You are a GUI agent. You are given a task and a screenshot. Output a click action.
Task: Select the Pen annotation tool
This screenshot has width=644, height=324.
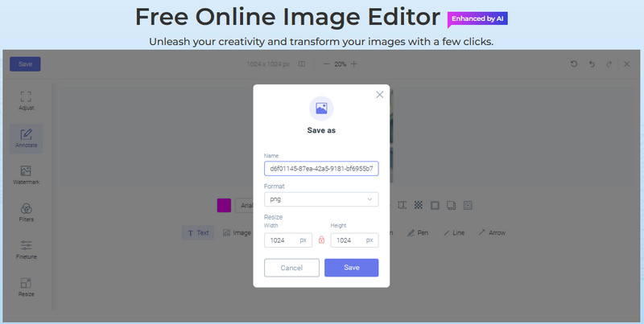[418, 232]
